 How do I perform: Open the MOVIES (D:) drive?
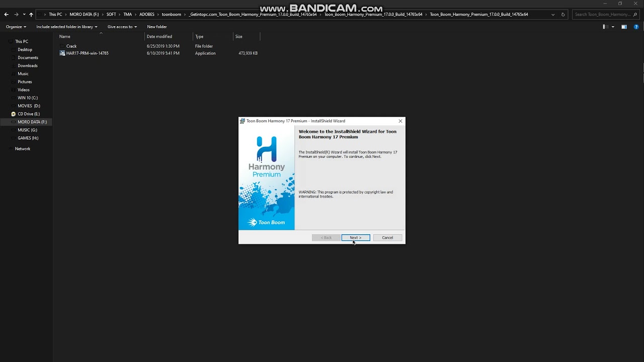point(29,106)
